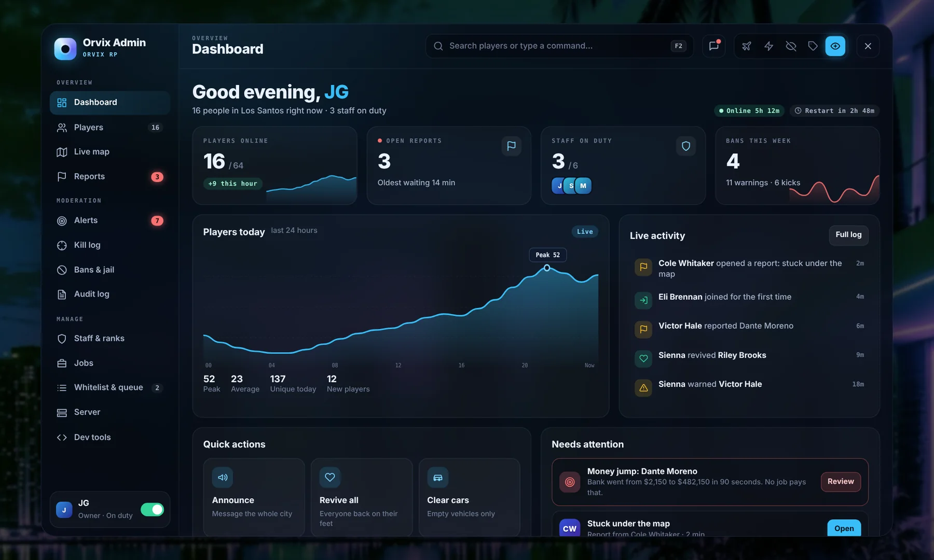Open Dev tools in the sidebar

tap(110, 437)
